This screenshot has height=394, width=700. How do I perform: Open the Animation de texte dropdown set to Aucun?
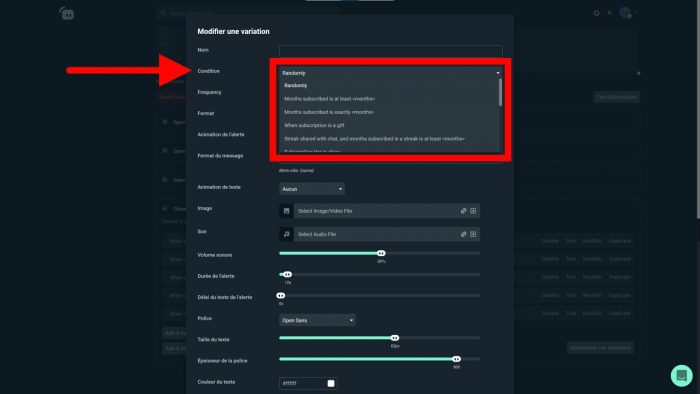coord(312,189)
